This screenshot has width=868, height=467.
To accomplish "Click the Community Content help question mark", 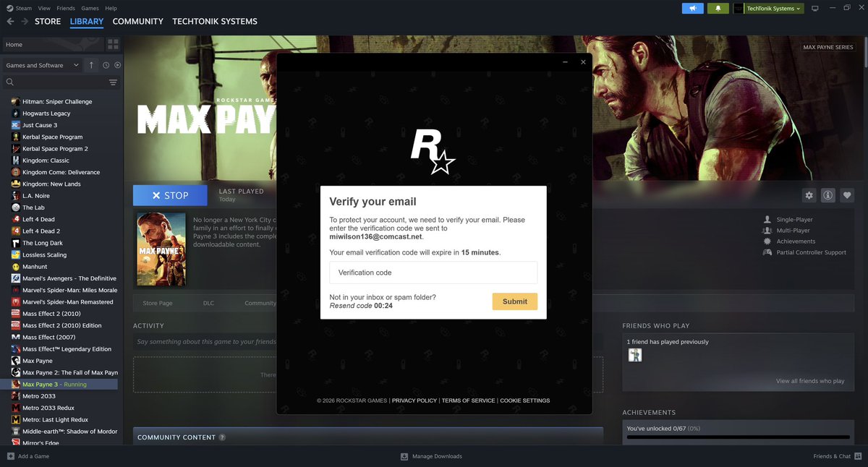I will (222, 437).
